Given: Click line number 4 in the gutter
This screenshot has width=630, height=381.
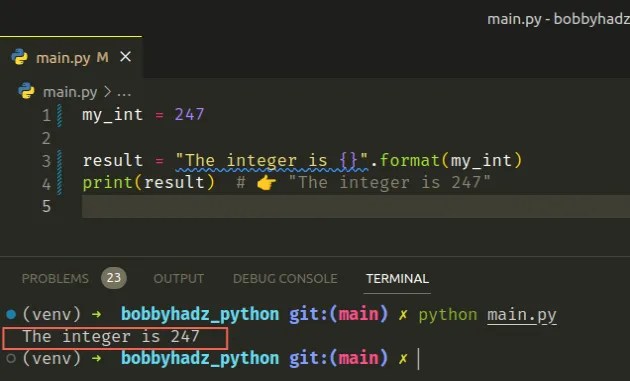Looking at the screenshot, I should (x=47, y=184).
